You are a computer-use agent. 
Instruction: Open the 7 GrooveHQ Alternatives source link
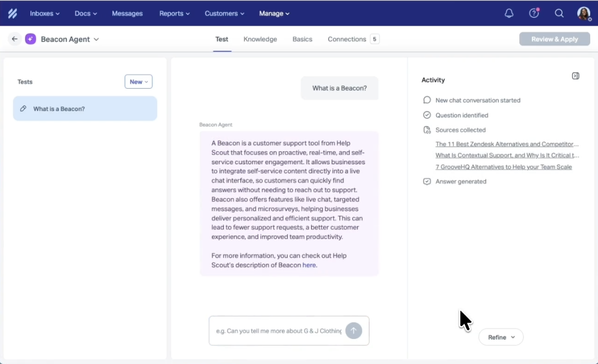click(504, 166)
